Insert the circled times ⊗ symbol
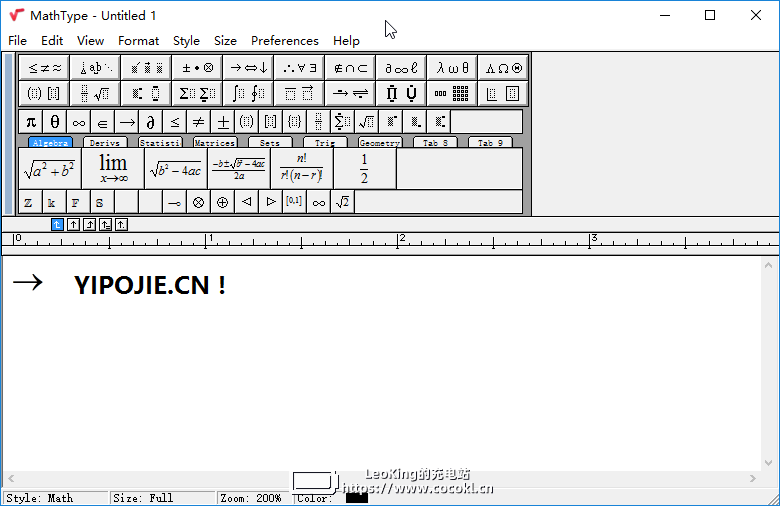 198,202
